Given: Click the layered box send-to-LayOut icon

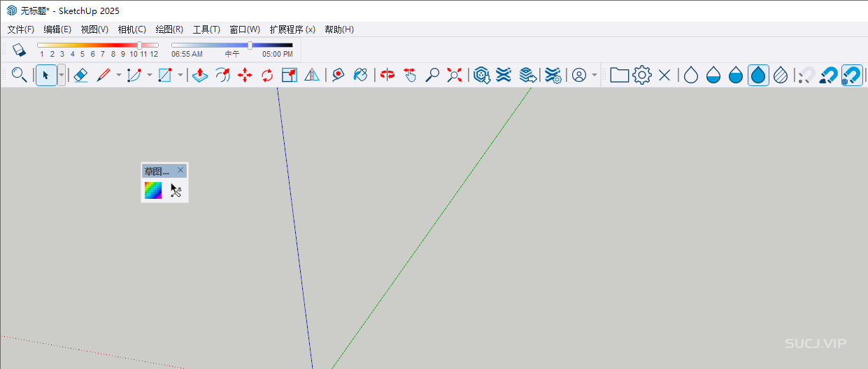Looking at the screenshot, I should coord(528,75).
